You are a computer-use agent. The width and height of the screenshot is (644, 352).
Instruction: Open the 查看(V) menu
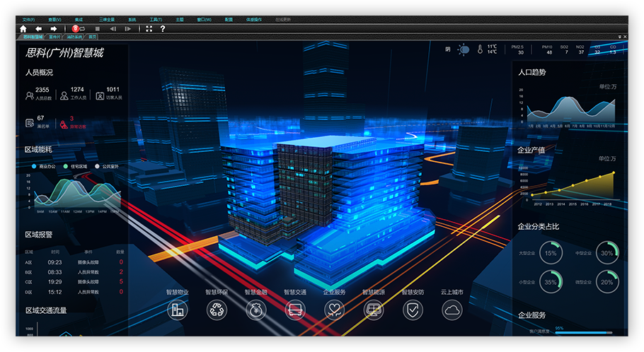click(54, 19)
